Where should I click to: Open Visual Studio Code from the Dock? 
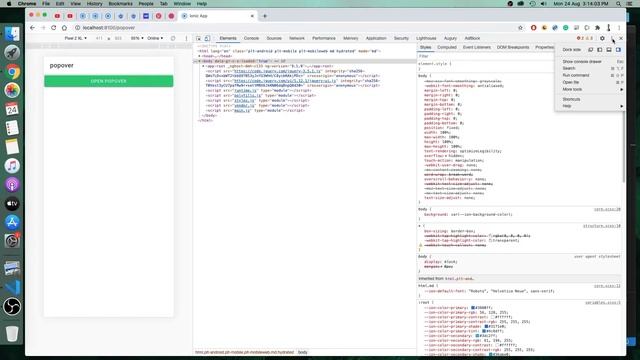tap(12, 287)
